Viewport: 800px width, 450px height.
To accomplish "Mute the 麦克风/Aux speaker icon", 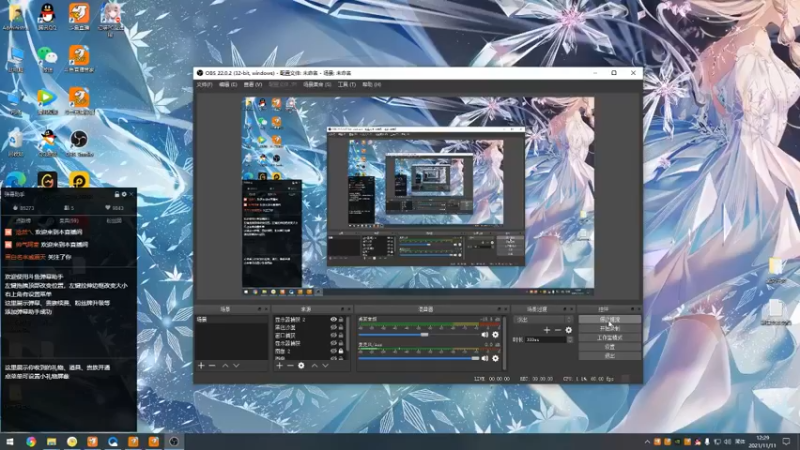I will 485,358.
